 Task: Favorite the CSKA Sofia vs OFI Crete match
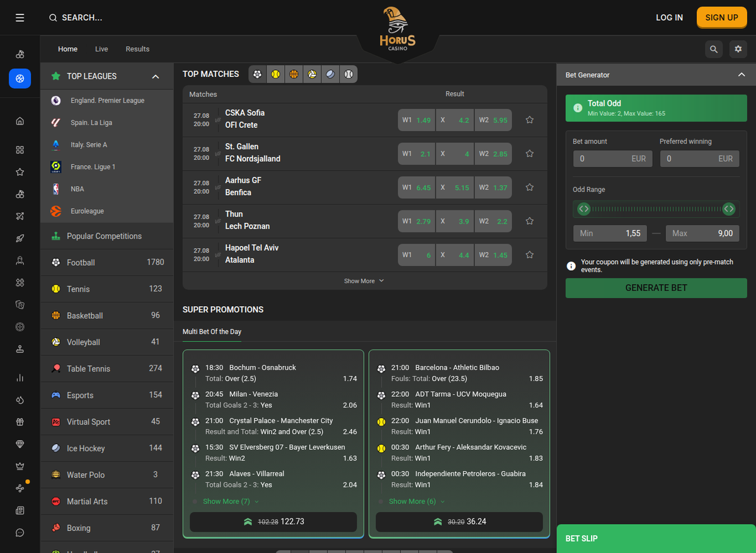coord(530,120)
